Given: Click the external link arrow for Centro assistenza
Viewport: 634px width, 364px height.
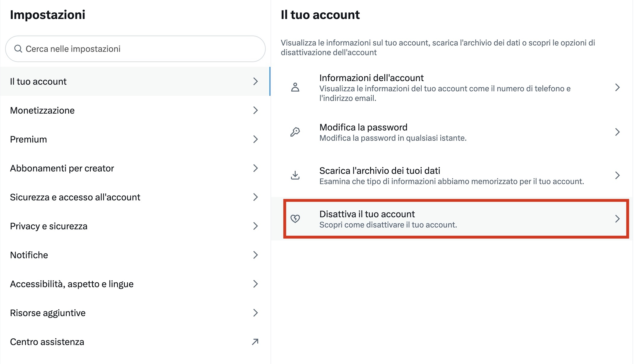Looking at the screenshot, I should coord(255,342).
